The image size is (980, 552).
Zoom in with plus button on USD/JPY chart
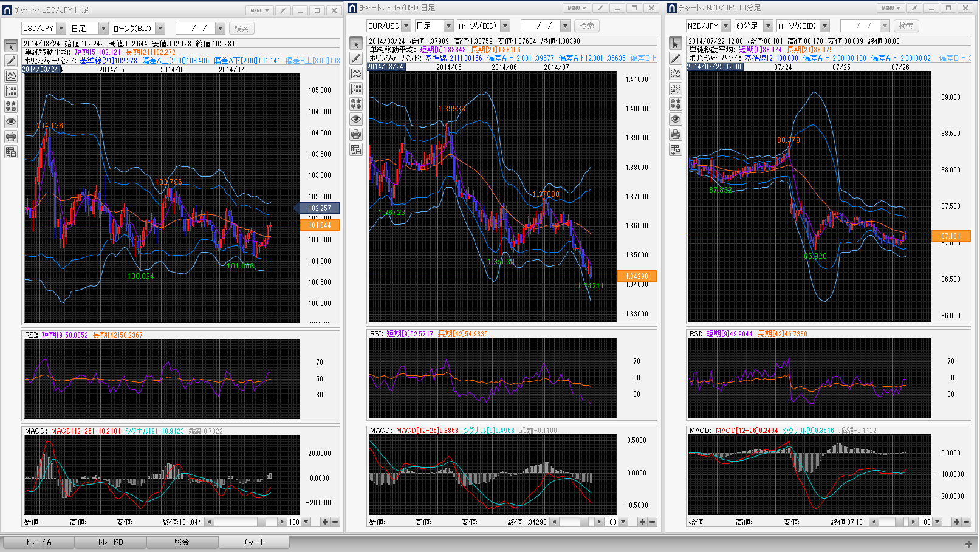coord(325,522)
